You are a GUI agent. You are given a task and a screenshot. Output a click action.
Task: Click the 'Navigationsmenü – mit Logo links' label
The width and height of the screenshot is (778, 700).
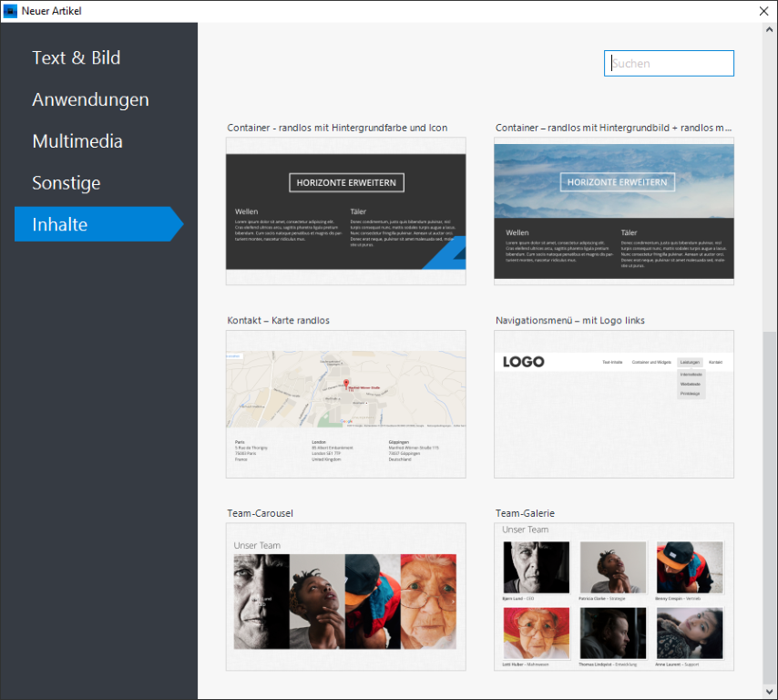click(x=570, y=320)
